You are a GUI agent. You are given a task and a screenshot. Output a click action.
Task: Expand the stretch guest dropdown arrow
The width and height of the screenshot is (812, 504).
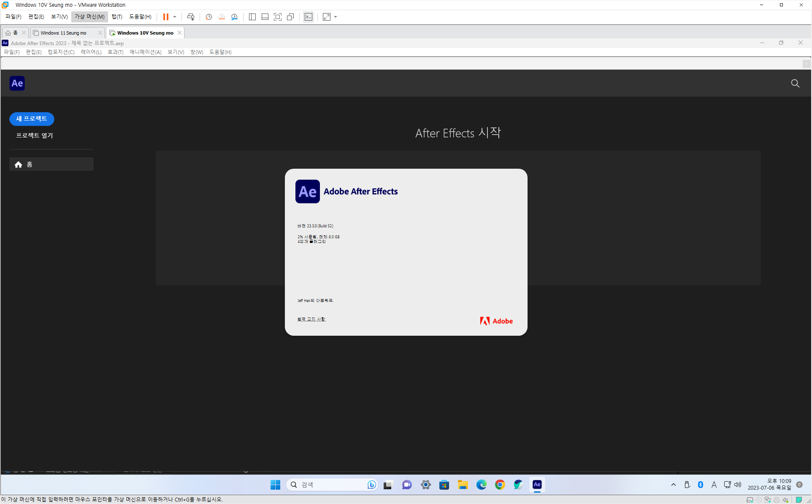pyautogui.click(x=336, y=17)
